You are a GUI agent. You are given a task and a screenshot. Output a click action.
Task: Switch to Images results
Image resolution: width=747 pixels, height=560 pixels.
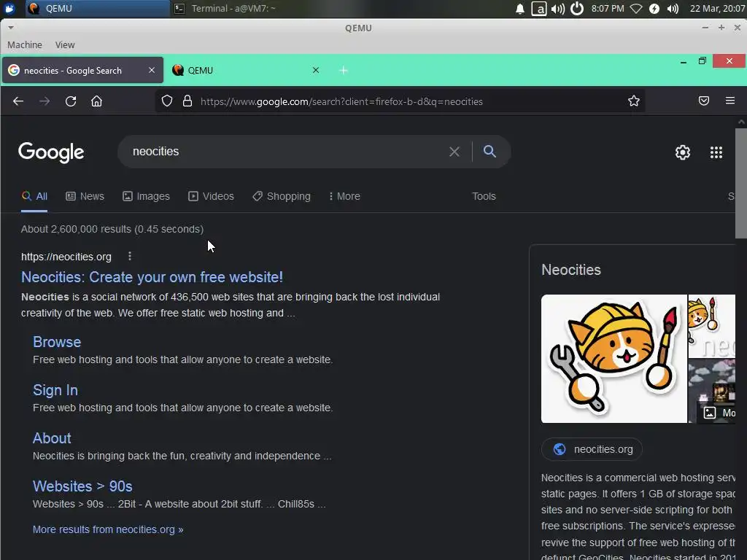click(146, 196)
